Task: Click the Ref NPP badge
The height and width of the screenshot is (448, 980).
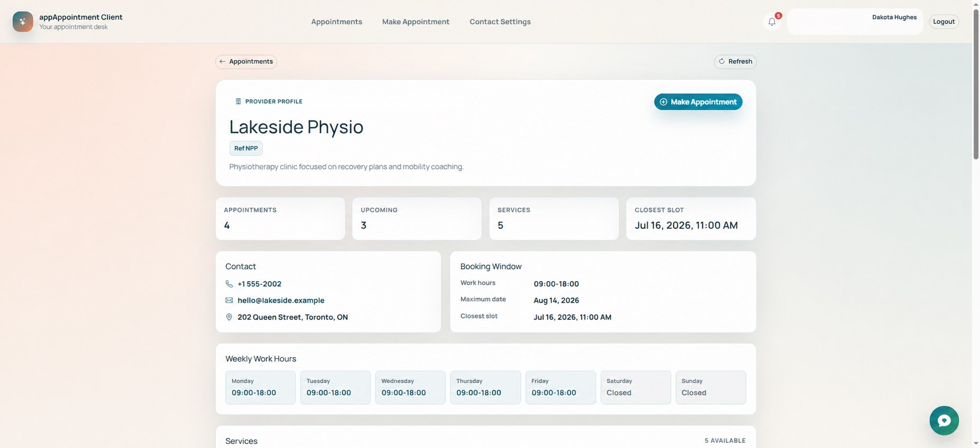Action: pos(246,148)
